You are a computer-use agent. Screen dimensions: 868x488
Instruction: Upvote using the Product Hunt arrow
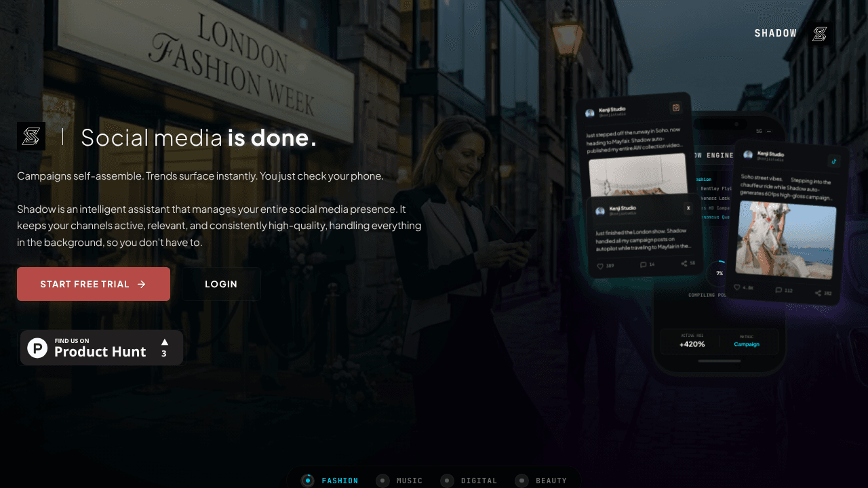click(x=164, y=342)
